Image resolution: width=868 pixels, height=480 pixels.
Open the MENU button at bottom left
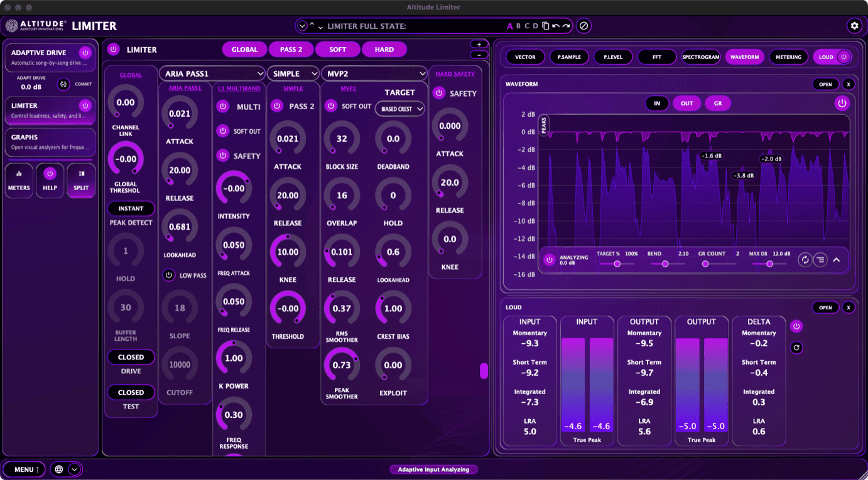25,469
